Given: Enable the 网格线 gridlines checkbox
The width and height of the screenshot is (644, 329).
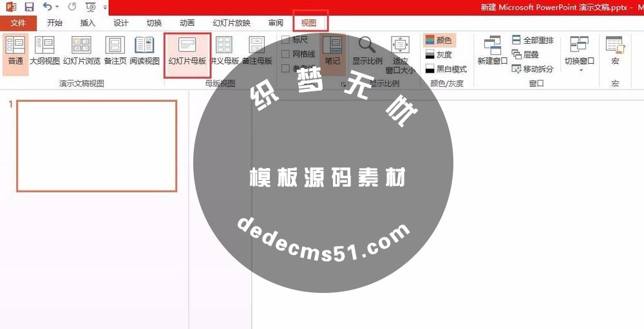Looking at the screenshot, I should point(286,54).
